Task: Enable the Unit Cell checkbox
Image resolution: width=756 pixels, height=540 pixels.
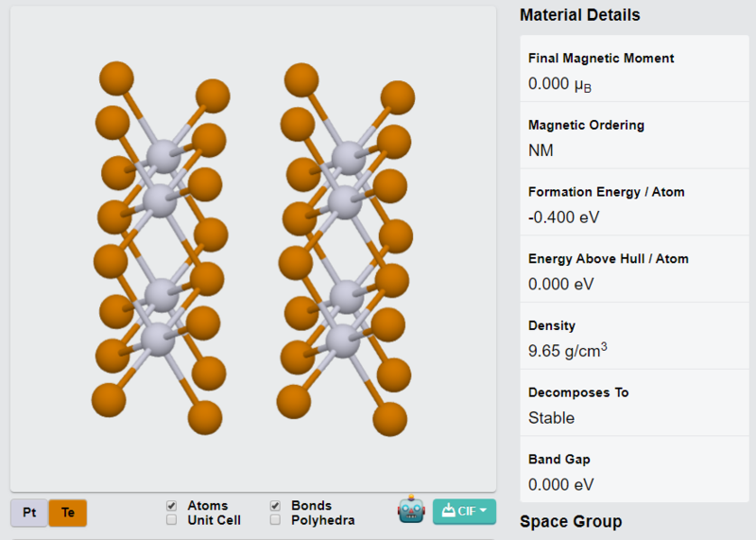Action: tap(171, 520)
